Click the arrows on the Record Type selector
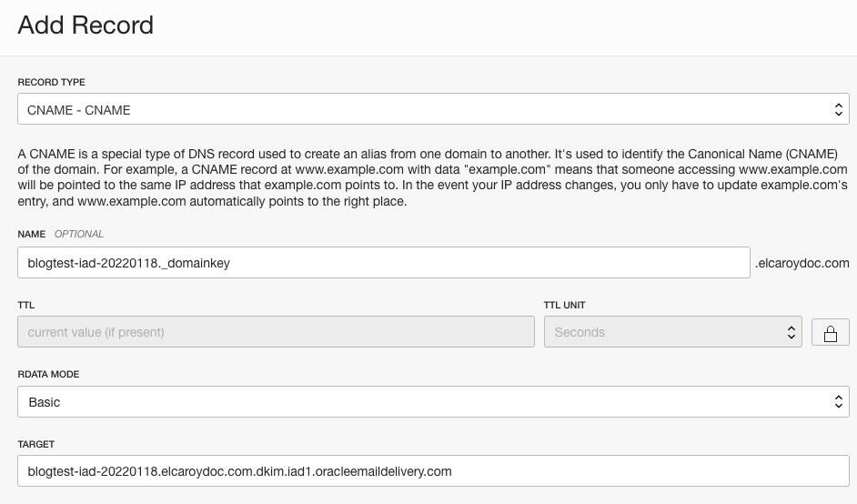Viewport: 857px width, 504px height. click(x=839, y=109)
